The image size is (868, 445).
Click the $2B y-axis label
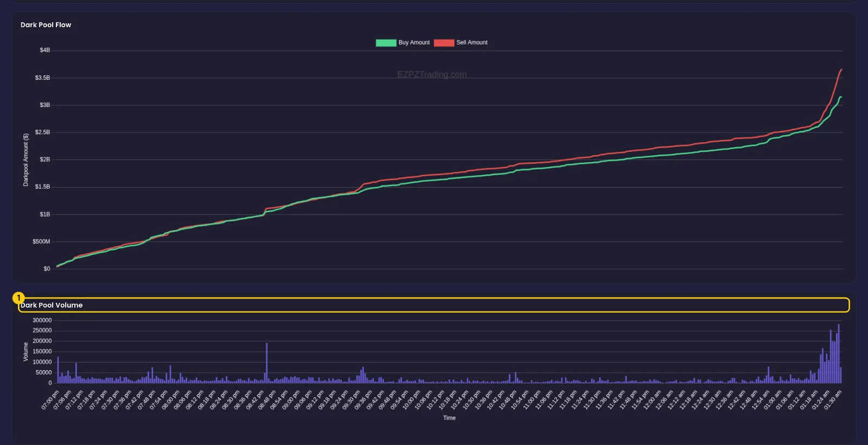[45, 160]
